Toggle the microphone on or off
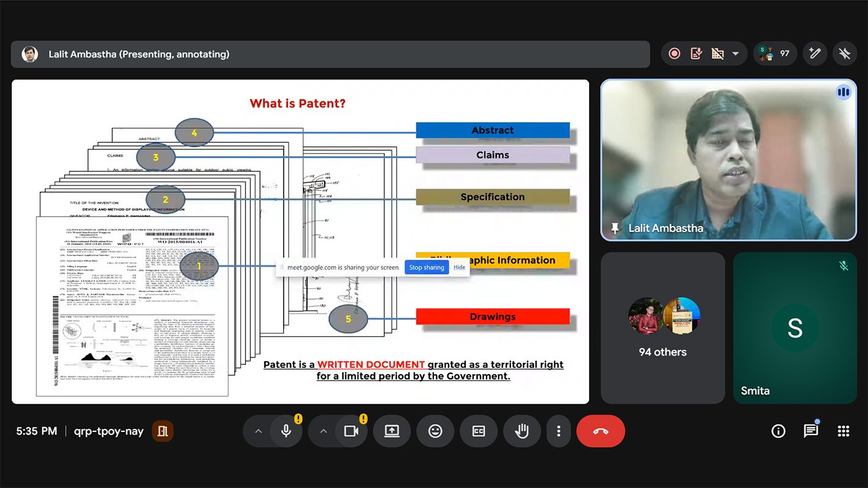The height and width of the screenshot is (488, 868). [286, 431]
